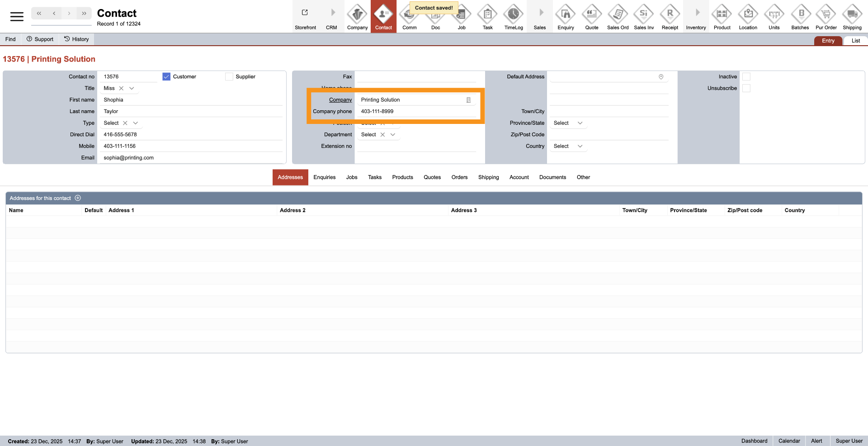Image resolution: width=868 pixels, height=446 pixels.
Task: Click the hamburger menu icon
Action: (x=17, y=17)
